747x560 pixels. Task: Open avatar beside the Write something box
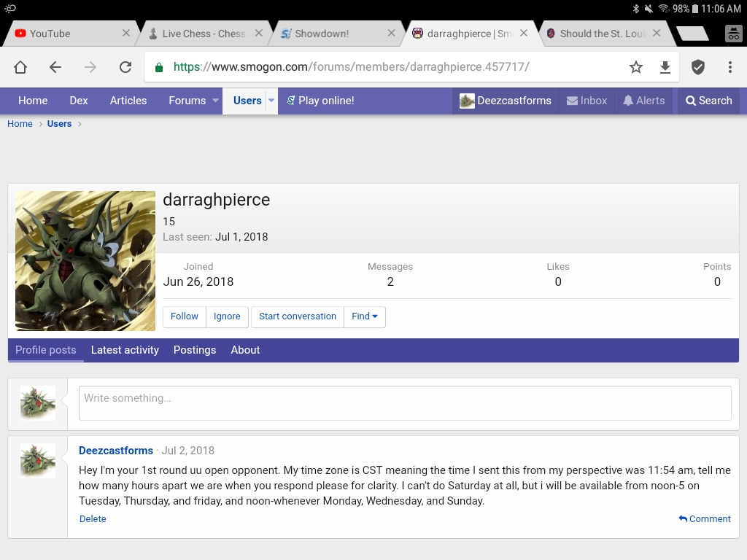38,403
